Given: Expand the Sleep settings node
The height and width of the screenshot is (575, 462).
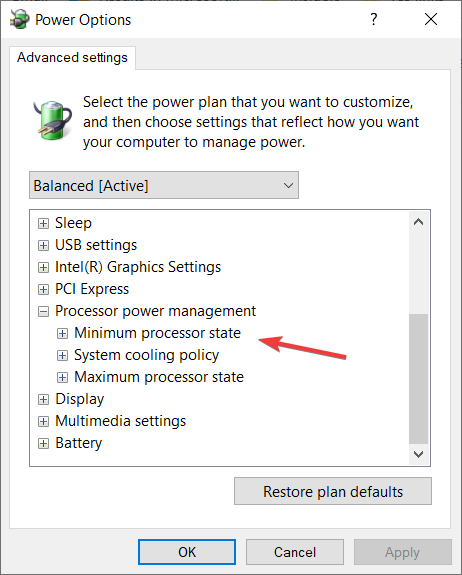Looking at the screenshot, I should (43, 223).
